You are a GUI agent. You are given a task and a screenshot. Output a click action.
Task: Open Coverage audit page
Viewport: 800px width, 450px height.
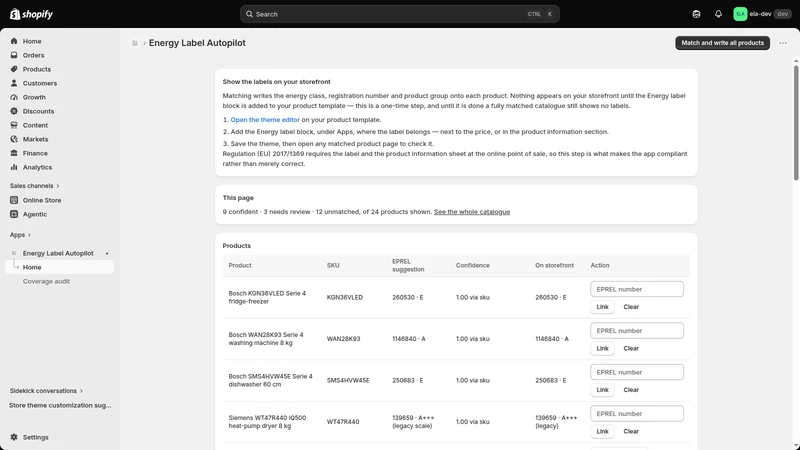click(x=46, y=281)
